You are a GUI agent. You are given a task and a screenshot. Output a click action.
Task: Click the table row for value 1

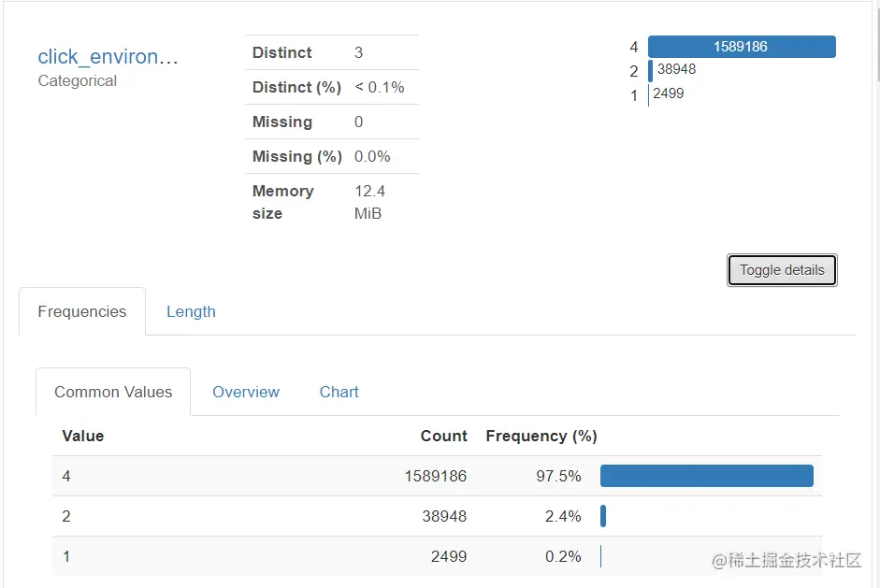[281, 556]
